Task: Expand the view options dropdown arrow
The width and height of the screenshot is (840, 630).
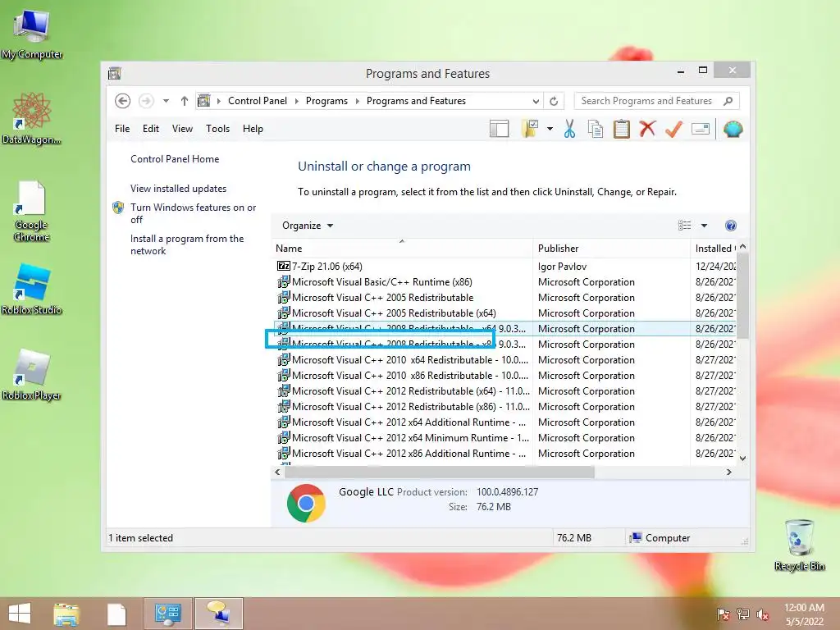Action: (x=704, y=226)
